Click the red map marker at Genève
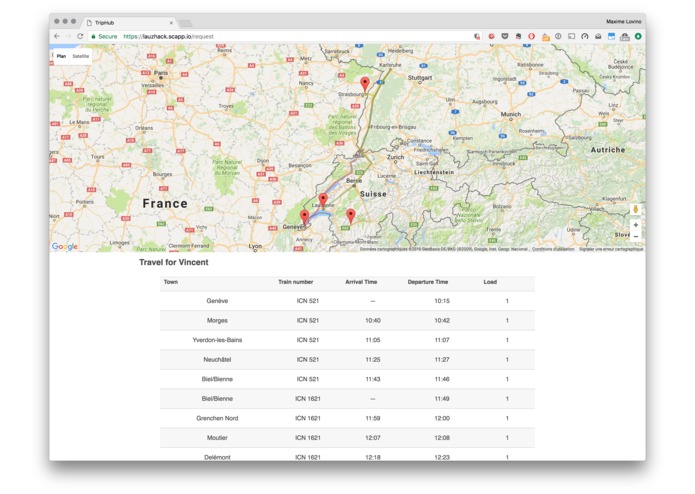This screenshot has width=695, height=494. 305,217
